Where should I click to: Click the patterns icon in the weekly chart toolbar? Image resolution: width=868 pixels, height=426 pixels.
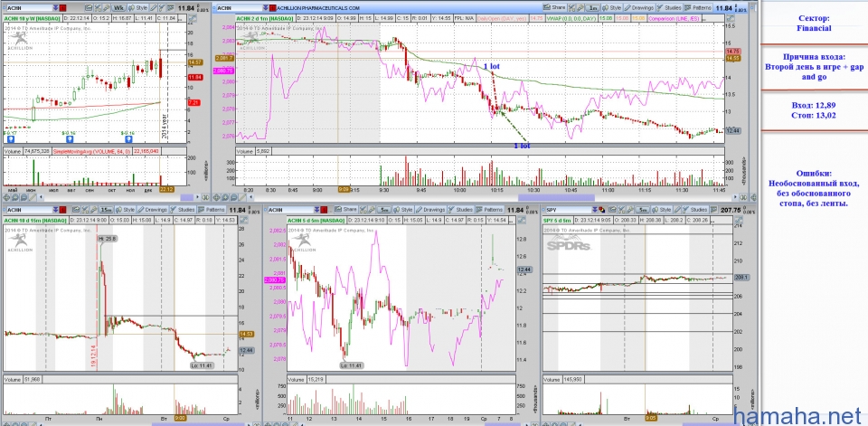point(171,8)
